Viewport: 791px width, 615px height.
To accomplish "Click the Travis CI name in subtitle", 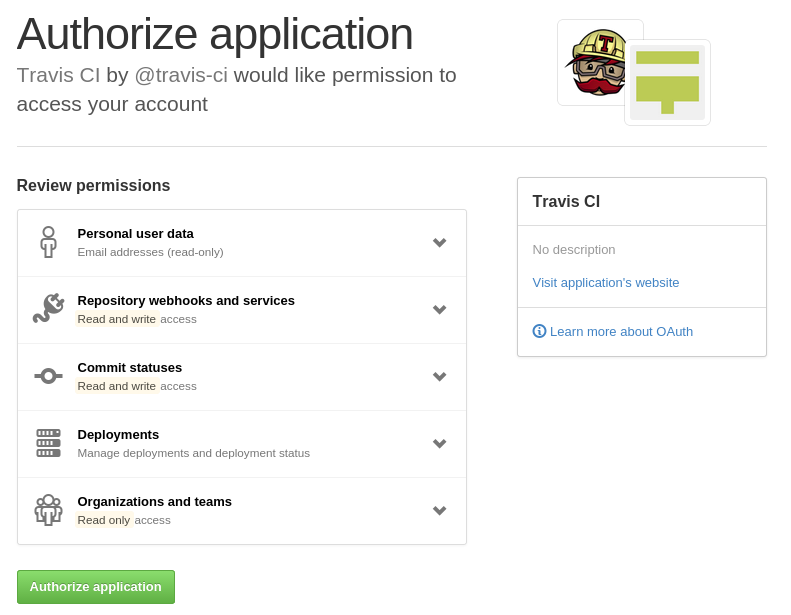I will tap(58, 75).
